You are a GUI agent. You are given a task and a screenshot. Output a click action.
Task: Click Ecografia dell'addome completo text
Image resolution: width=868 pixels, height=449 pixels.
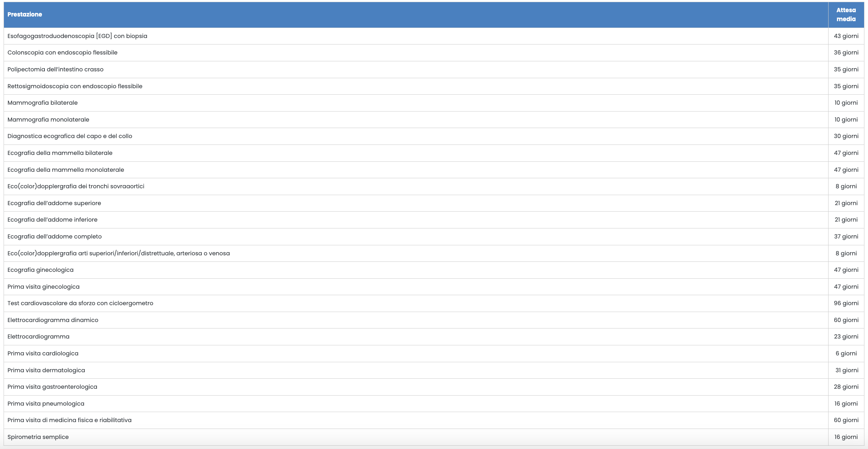(x=55, y=236)
